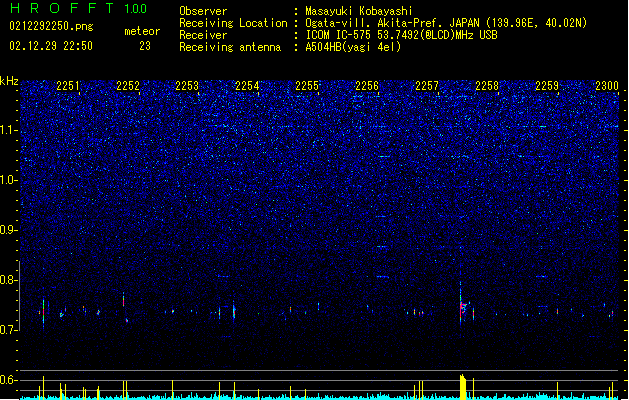Viewport: 629px width, 400px height.
Task: Click the 2256 time marker
Action: tap(367, 85)
